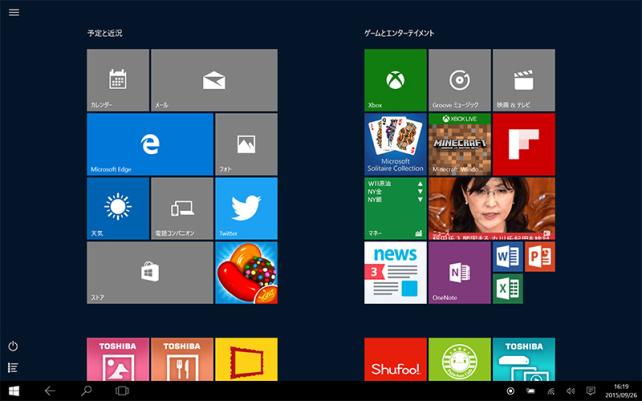Screen dimensions: 642x401
Task: Click the group heading 予定と近況
Action: 105,33
